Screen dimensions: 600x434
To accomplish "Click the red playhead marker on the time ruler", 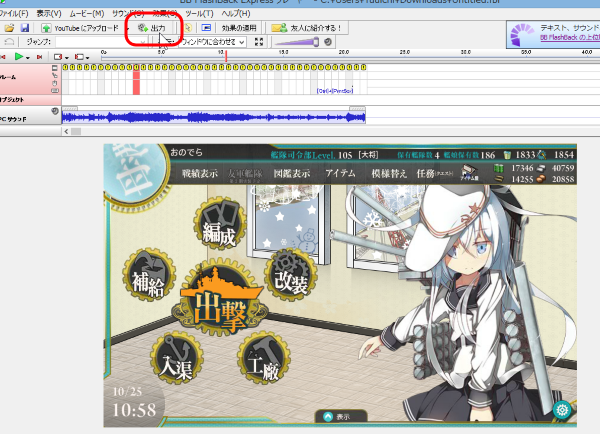I will (x=226, y=56).
